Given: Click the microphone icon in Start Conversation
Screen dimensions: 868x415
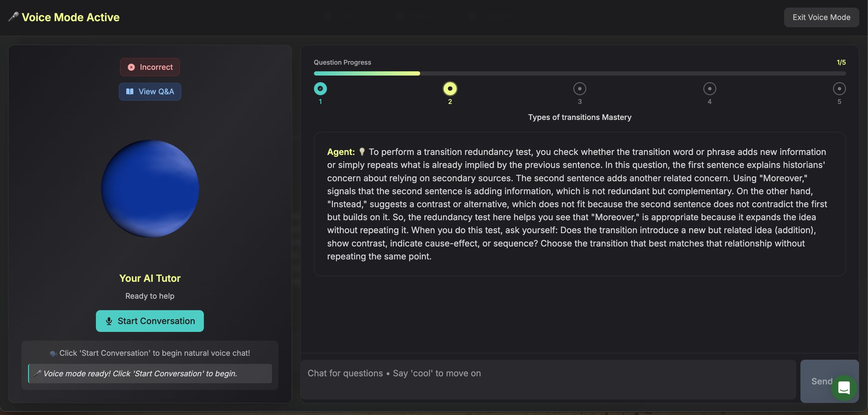Looking at the screenshot, I should 109,321.
